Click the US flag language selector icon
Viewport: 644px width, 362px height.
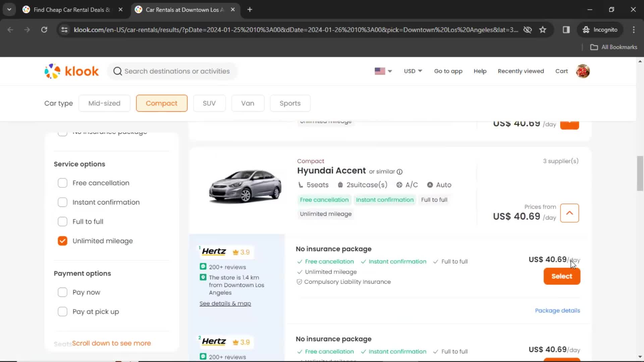point(379,71)
